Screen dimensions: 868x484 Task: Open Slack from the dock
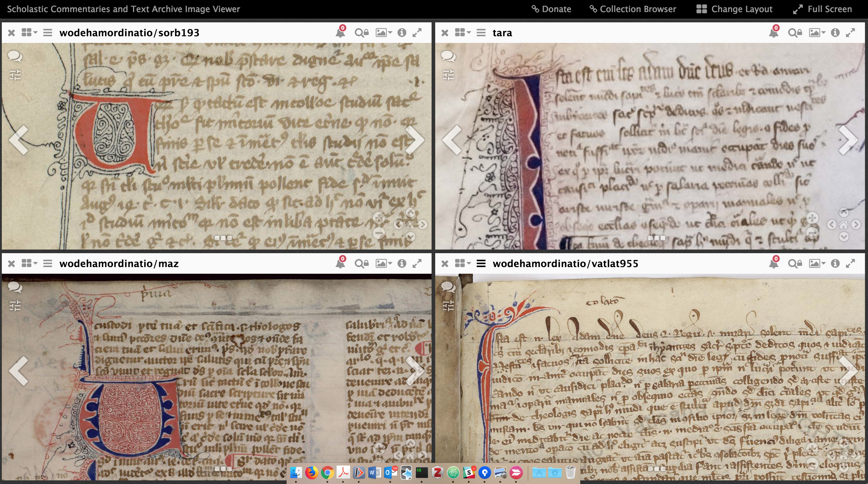pyautogui.click(x=469, y=473)
